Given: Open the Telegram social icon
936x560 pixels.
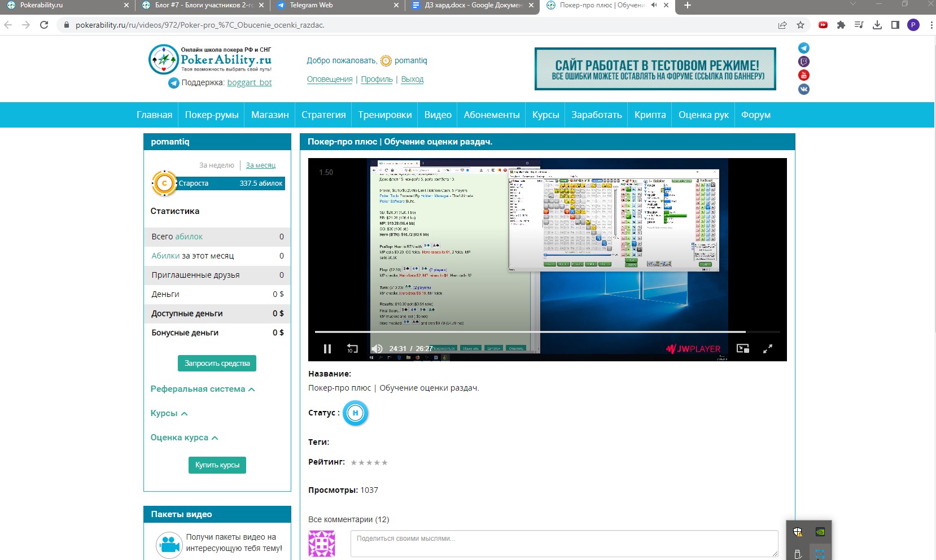Looking at the screenshot, I should point(804,48).
